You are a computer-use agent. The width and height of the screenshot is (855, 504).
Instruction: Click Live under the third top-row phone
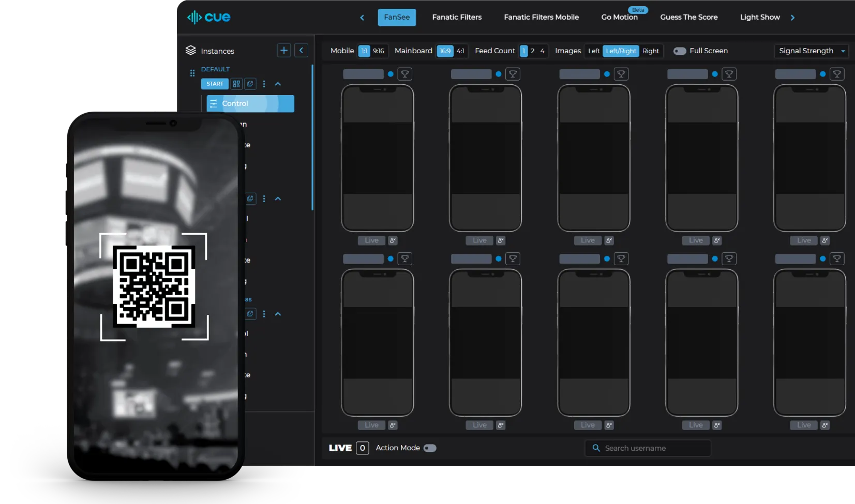coord(588,240)
